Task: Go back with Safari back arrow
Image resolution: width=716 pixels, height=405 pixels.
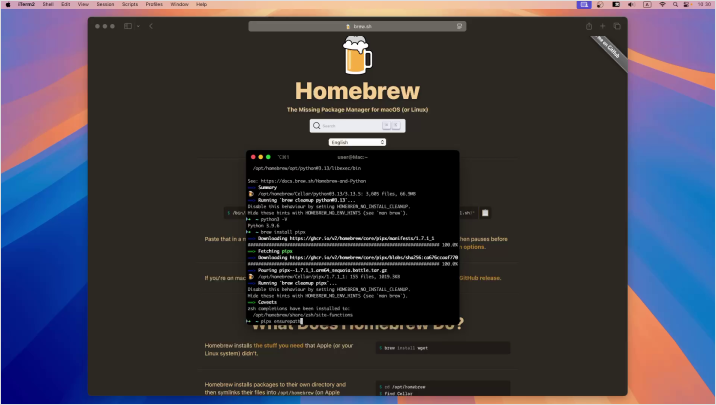Action: click(x=151, y=26)
